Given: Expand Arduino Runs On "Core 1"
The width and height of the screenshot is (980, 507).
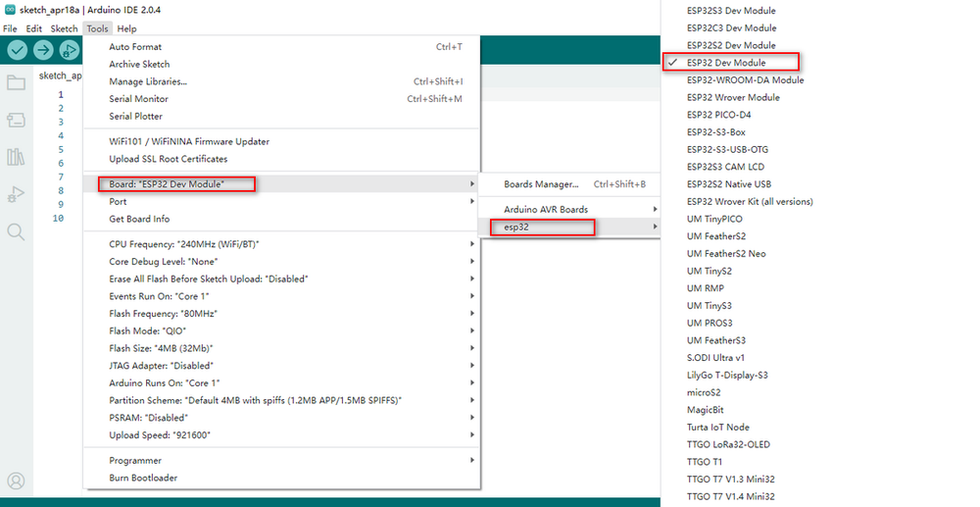Looking at the screenshot, I should point(282,383).
